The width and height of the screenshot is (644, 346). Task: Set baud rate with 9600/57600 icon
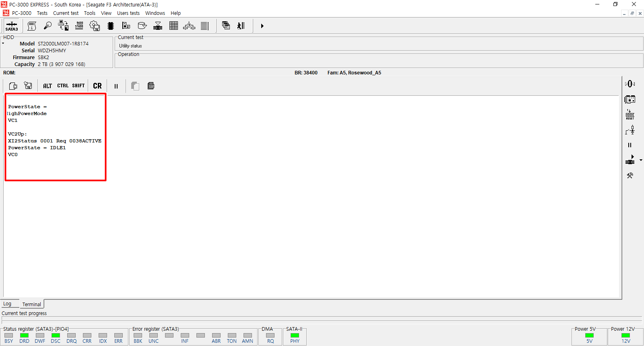79,26
